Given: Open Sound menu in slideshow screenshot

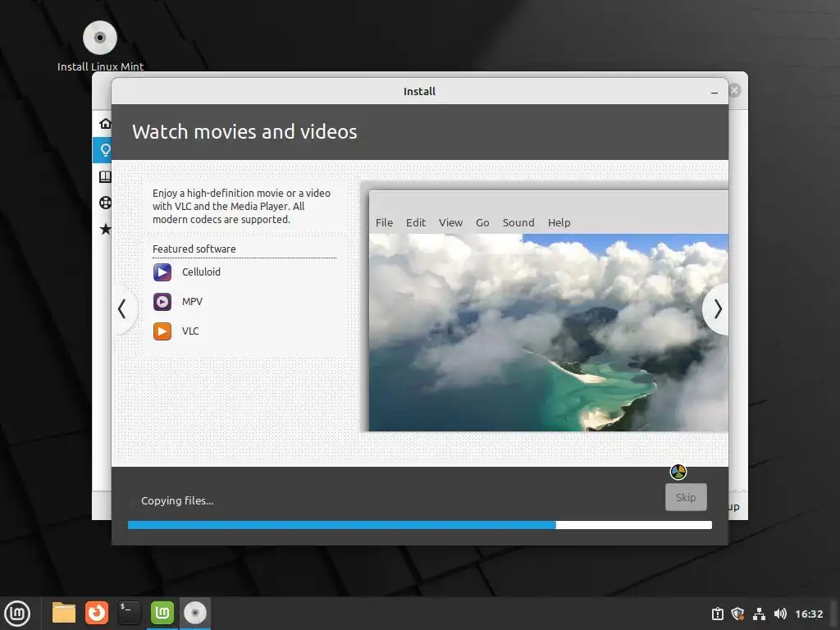Looking at the screenshot, I should (518, 222).
